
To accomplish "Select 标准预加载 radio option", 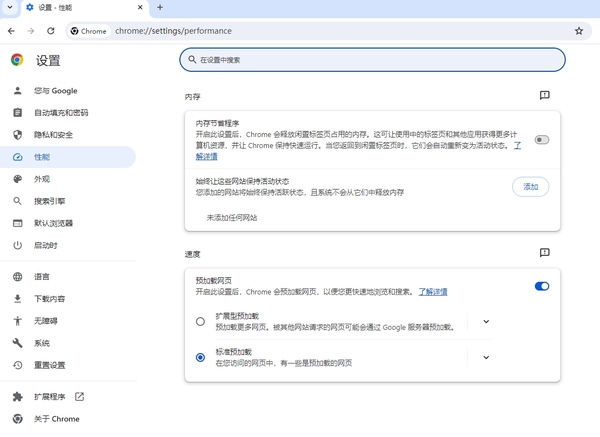I will click(201, 357).
